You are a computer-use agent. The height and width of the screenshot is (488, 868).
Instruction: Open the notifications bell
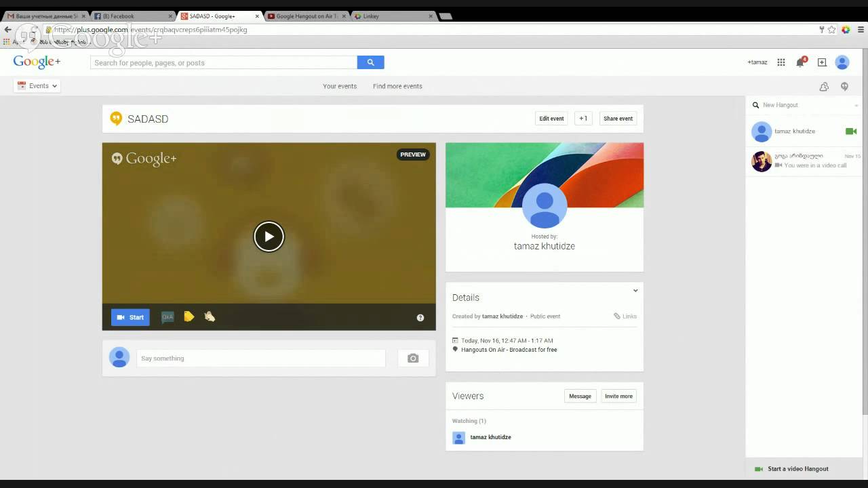(x=800, y=62)
